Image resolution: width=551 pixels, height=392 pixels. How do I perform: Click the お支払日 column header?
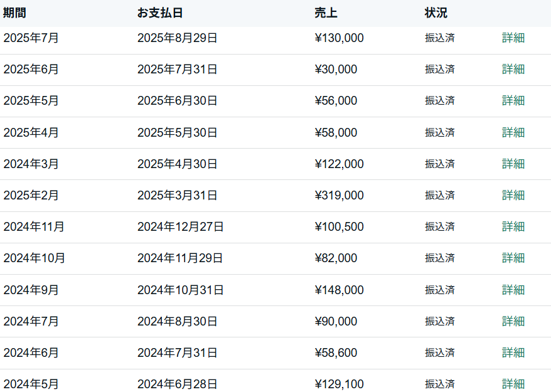(160, 13)
